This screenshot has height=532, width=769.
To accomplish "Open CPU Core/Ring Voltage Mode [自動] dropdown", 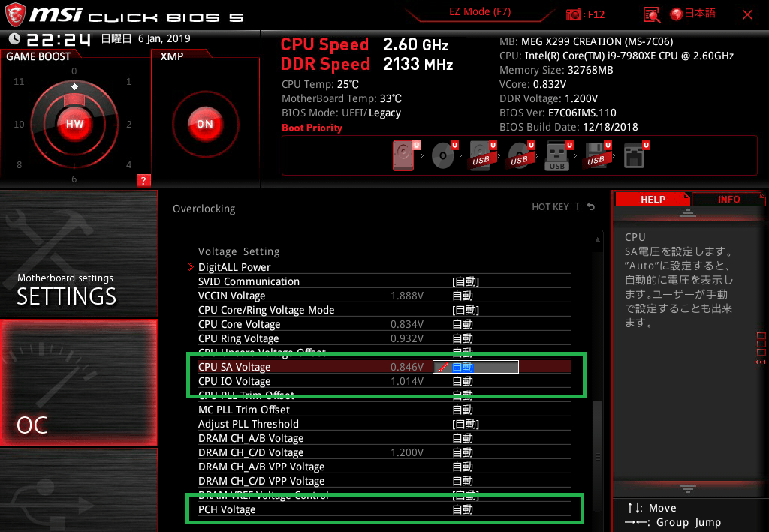I will point(466,310).
